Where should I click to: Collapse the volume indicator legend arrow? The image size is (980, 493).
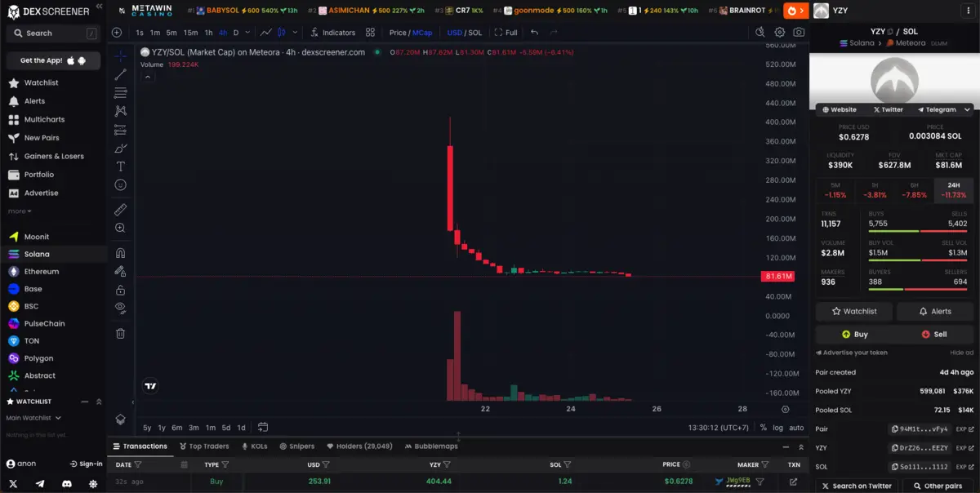point(148,77)
